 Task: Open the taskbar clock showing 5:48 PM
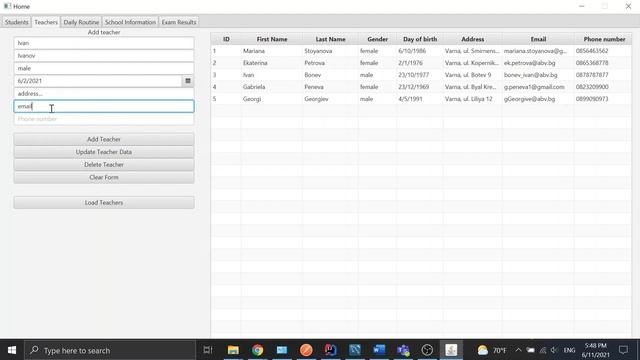pos(596,350)
